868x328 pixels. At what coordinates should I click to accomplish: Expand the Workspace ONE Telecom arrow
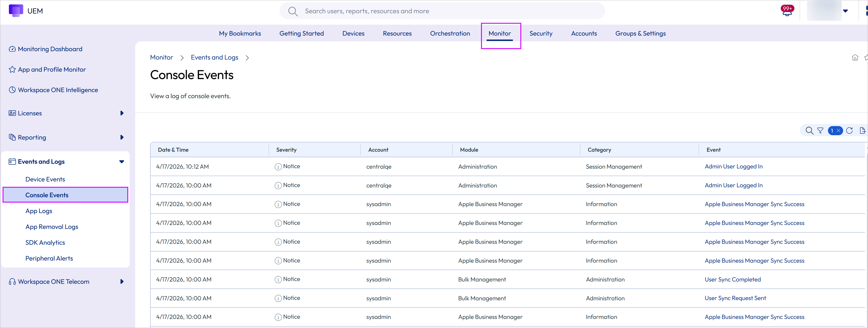pyautogui.click(x=122, y=281)
